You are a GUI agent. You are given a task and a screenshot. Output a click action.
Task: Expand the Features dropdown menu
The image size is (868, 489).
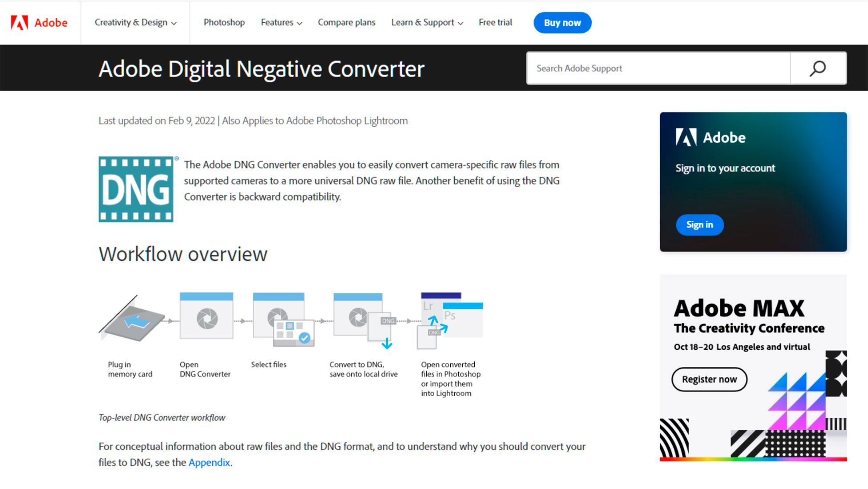click(281, 23)
